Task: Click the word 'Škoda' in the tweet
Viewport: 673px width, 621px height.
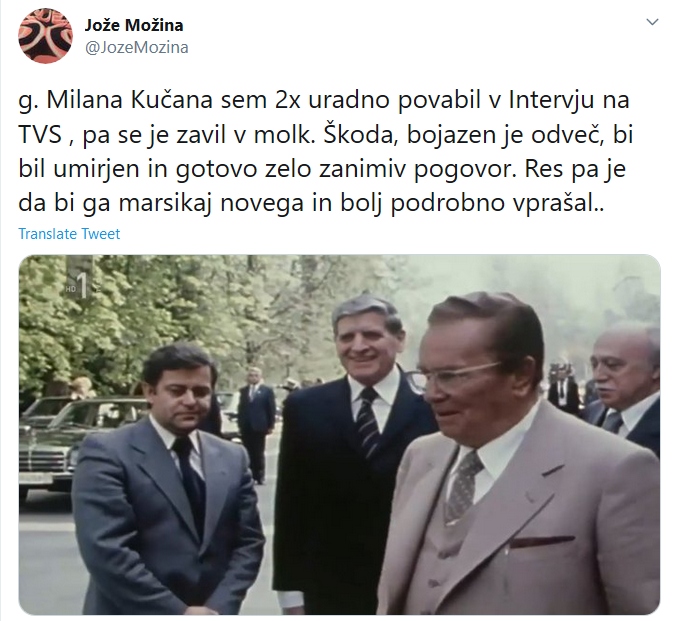Action: click(x=360, y=134)
